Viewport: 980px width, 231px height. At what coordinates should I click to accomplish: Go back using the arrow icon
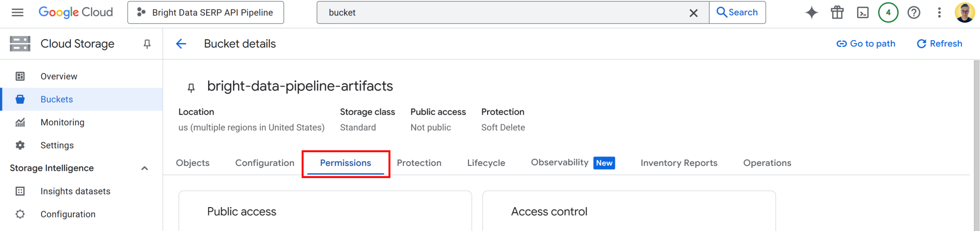point(181,44)
